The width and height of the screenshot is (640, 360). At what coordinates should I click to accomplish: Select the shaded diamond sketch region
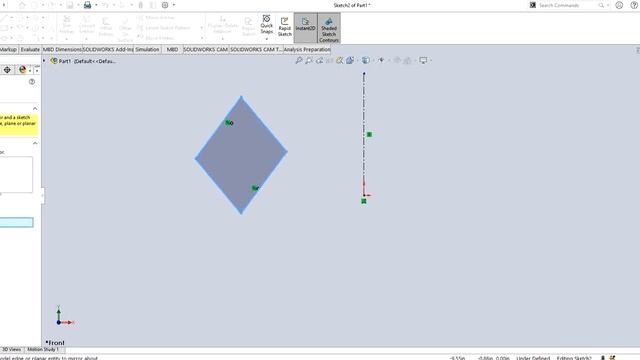(x=241, y=155)
